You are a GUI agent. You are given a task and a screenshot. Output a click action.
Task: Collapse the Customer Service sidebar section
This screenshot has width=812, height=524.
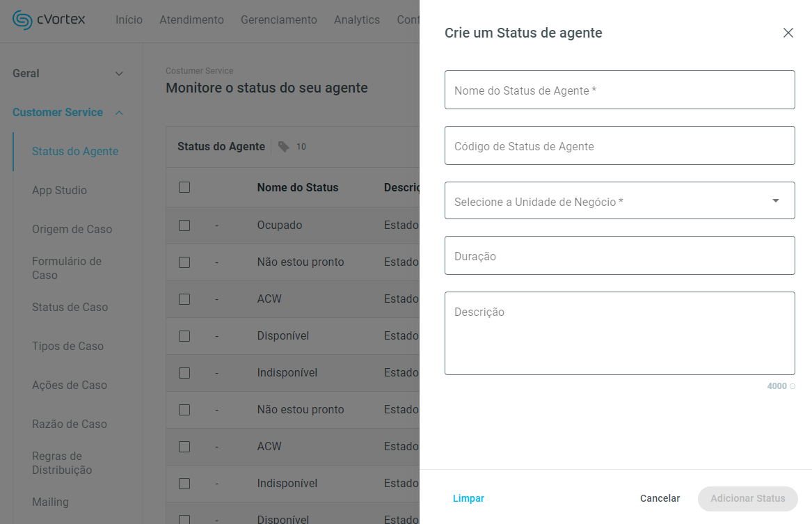click(x=119, y=113)
